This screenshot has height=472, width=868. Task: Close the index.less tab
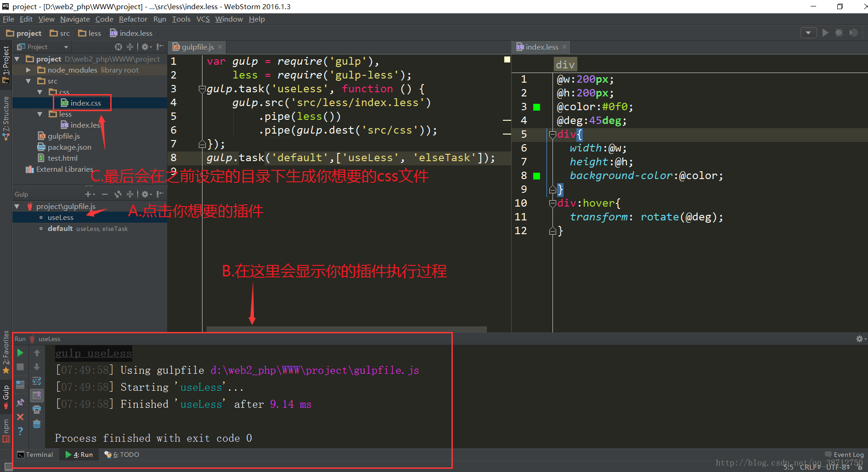(x=564, y=47)
